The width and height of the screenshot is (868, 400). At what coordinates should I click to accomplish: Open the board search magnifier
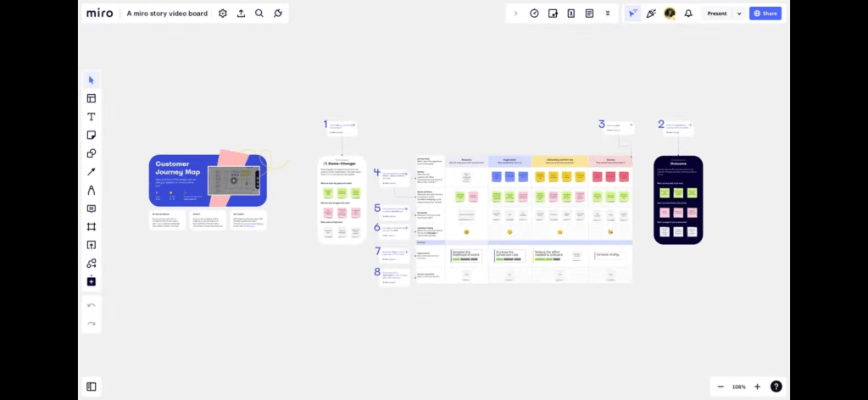pyautogui.click(x=259, y=14)
